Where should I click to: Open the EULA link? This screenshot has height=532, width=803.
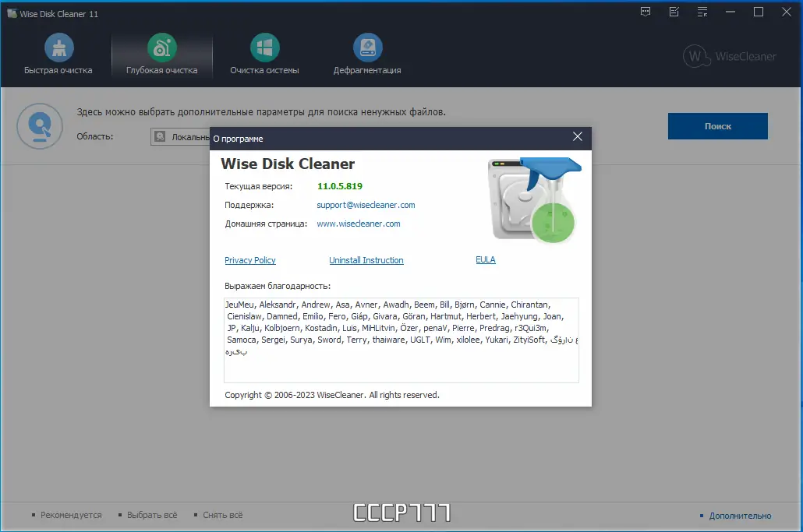[x=486, y=259]
